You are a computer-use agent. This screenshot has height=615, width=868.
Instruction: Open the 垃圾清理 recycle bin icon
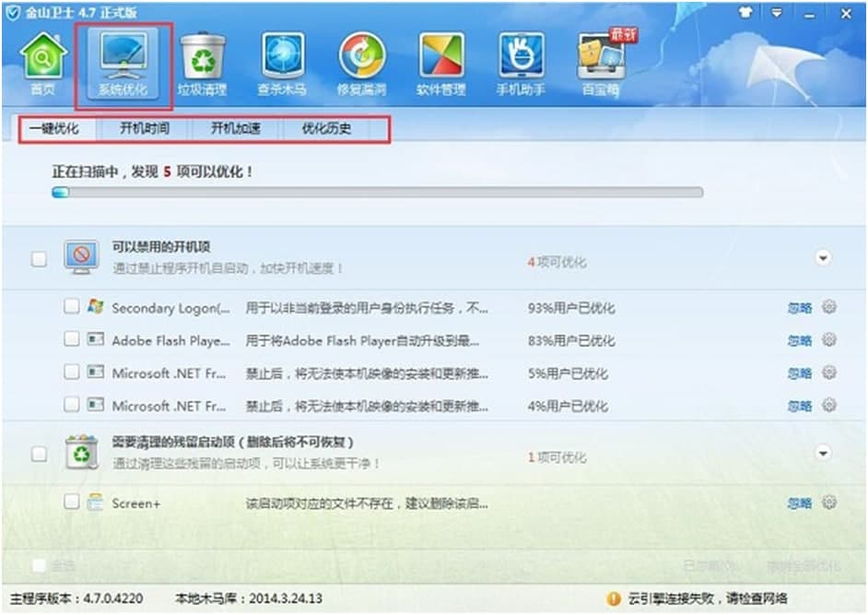pos(203,64)
